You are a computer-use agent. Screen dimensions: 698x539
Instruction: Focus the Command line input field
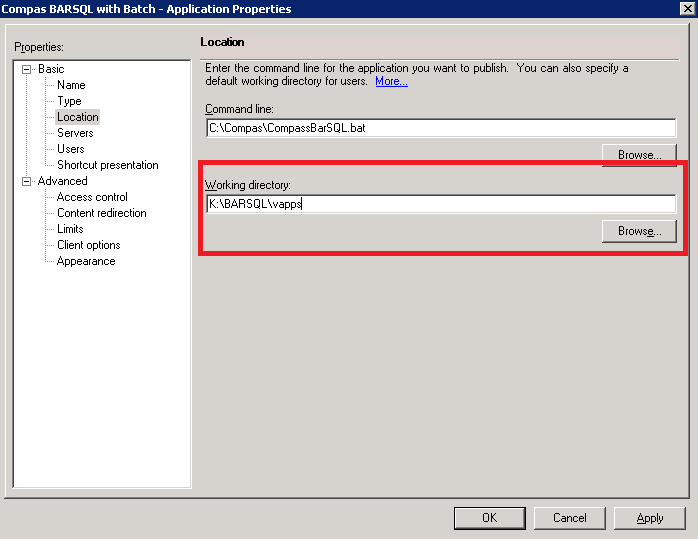(441, 128)
